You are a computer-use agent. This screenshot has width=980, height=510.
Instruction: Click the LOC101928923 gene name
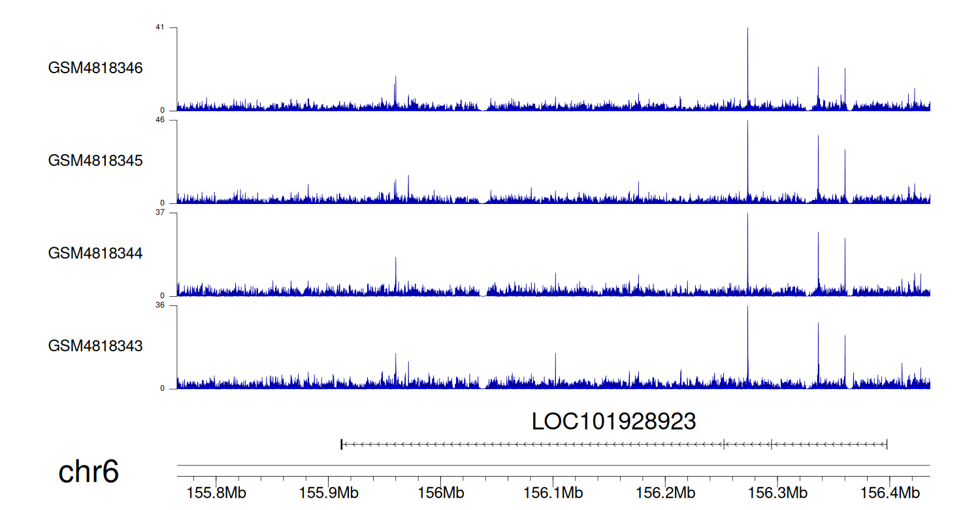point(613,422)
